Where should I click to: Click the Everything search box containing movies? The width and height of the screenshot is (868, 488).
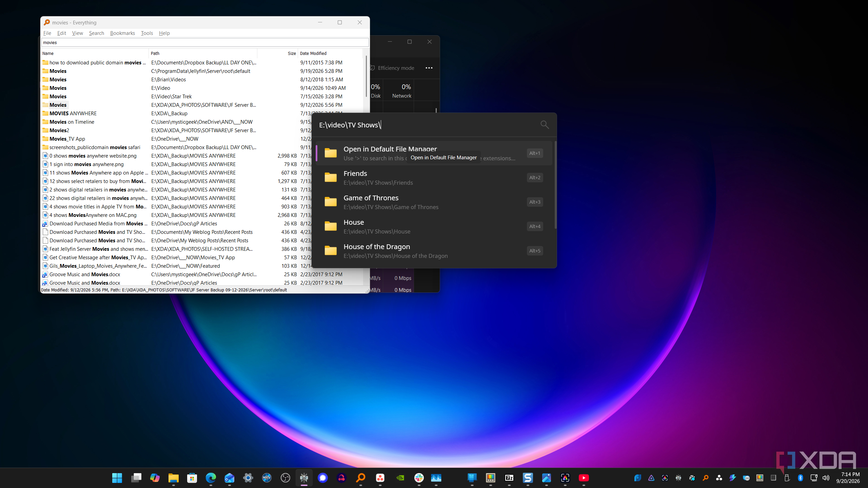pyautogui.click(x=205, y=42)
